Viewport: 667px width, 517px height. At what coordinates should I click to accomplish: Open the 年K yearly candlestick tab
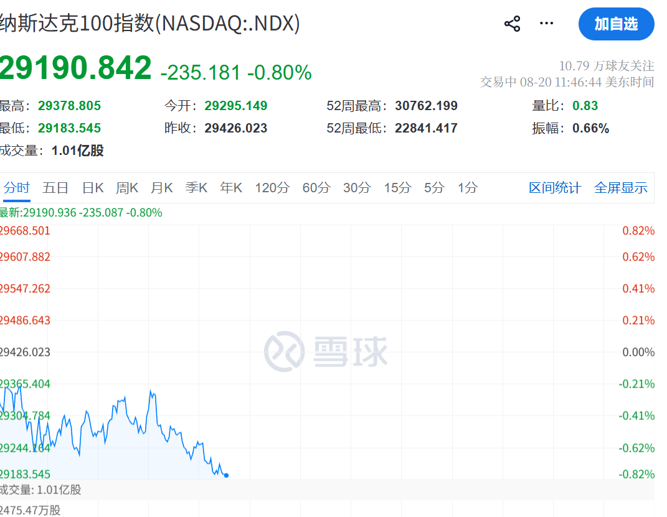click(231, 188)
